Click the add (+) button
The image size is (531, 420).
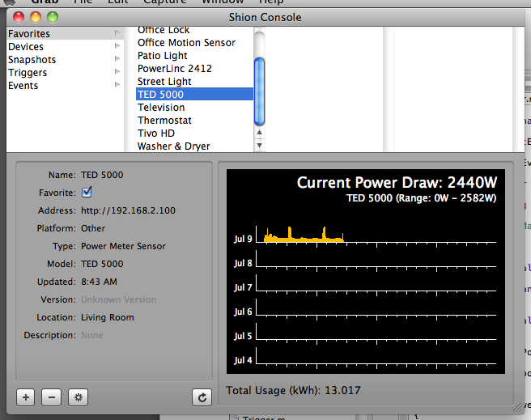coord(26,397)
